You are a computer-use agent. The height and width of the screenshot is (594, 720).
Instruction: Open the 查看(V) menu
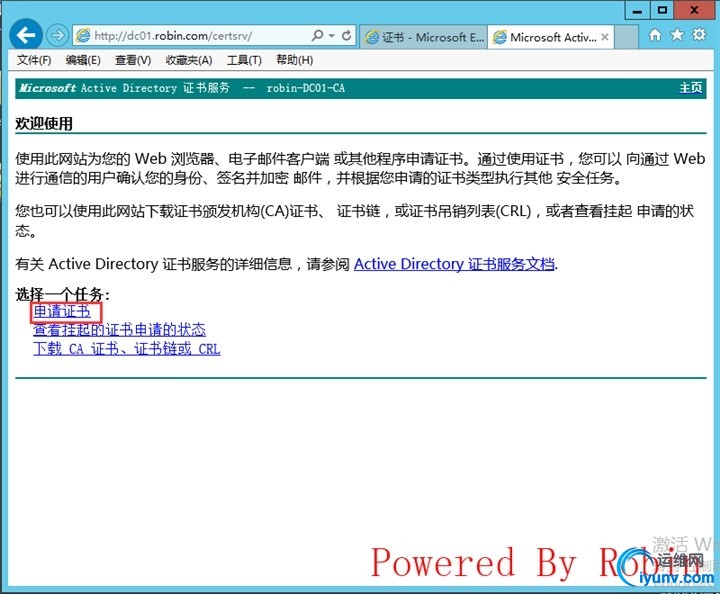(133, 60)
